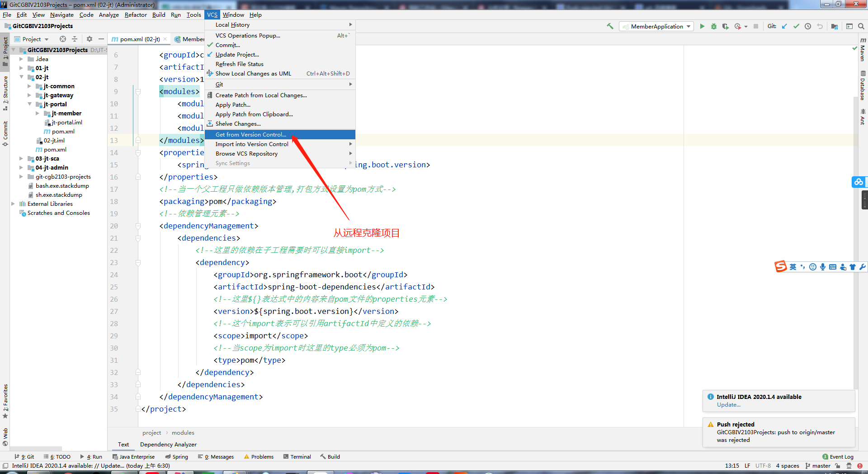
Task: Select Get from Version Control menu item
Action: coord(280,134)
